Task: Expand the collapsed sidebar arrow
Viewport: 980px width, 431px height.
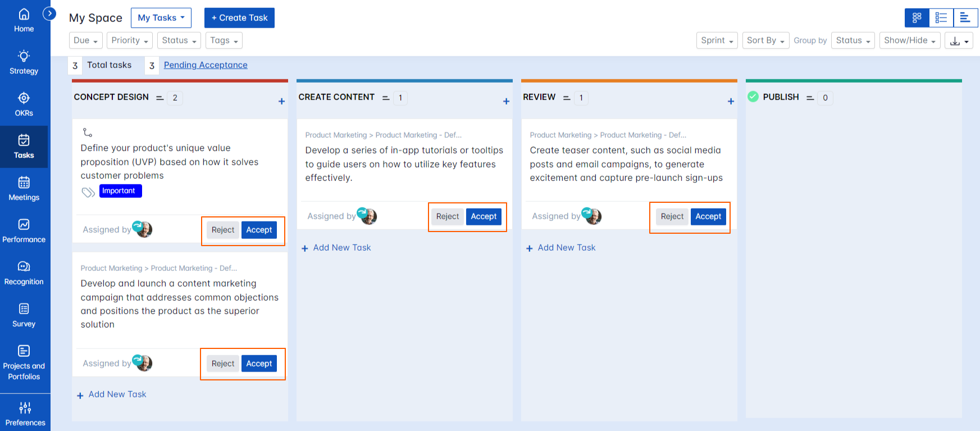Action: tap(49, 13)
